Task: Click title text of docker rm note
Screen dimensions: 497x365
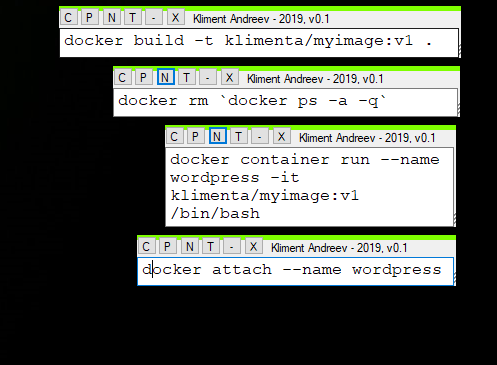Action: (315, 79)
